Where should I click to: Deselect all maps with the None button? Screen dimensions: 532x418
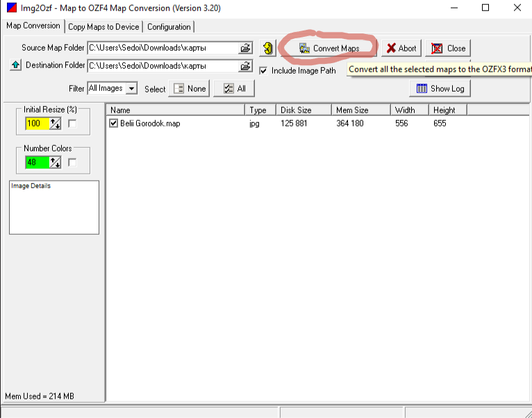point(190,89)
